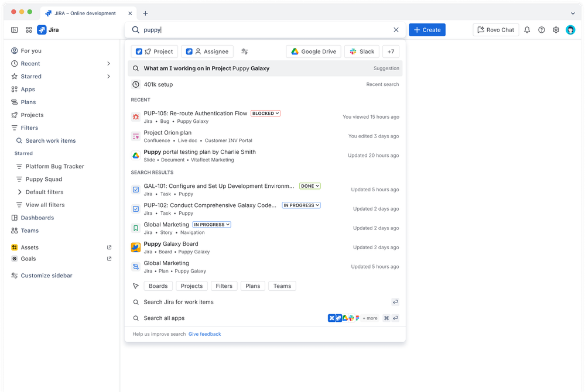Click the Create button

[x=427, y=30]
